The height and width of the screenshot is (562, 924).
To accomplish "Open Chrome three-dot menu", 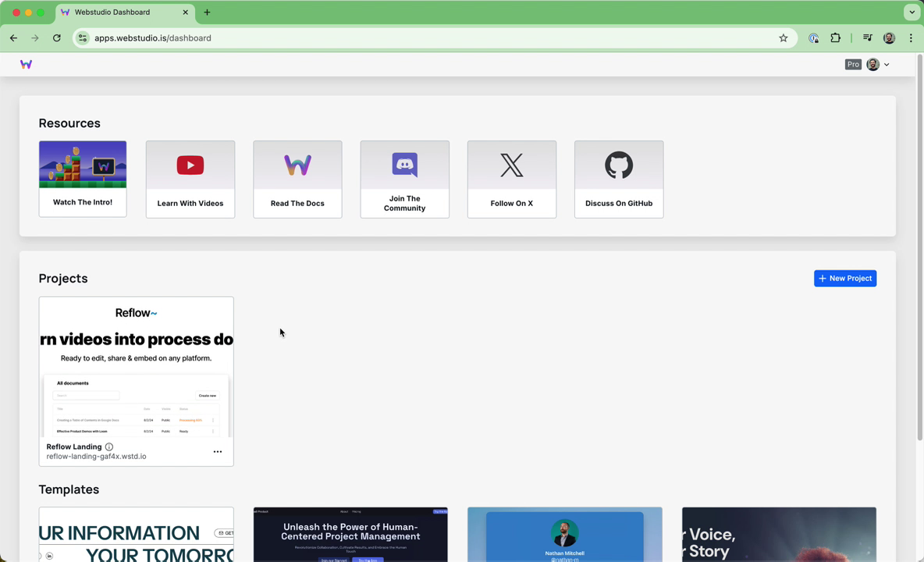I will point(911,37).
